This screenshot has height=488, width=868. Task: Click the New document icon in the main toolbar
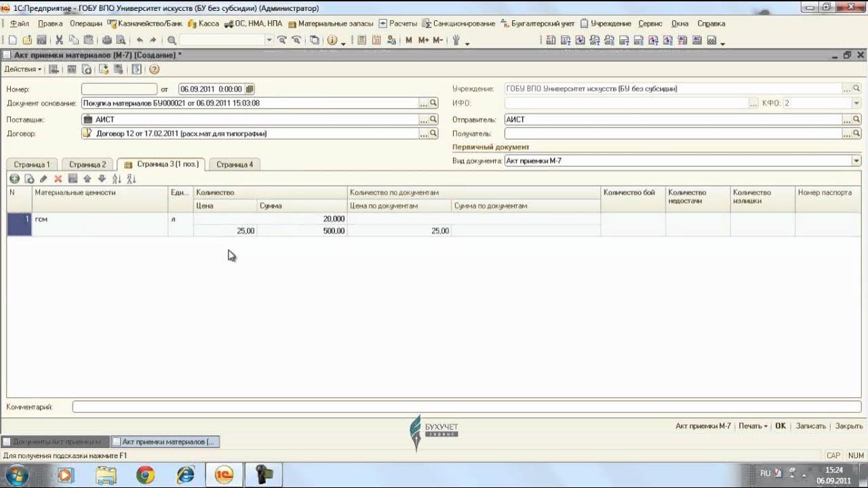coord(13,41)
